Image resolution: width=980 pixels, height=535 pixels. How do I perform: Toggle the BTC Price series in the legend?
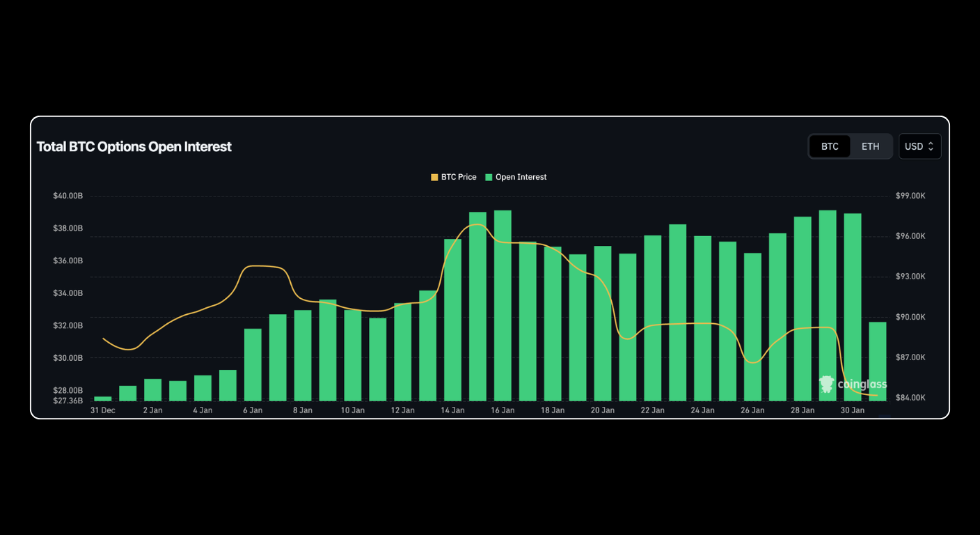click(x=454, y=177)
